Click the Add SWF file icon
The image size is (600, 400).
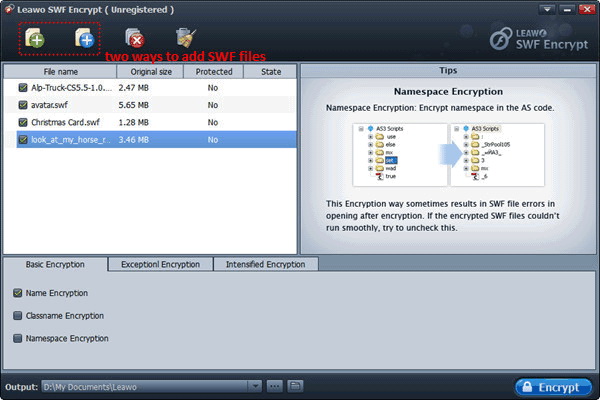pyautogui.click(x=34, y=38)
